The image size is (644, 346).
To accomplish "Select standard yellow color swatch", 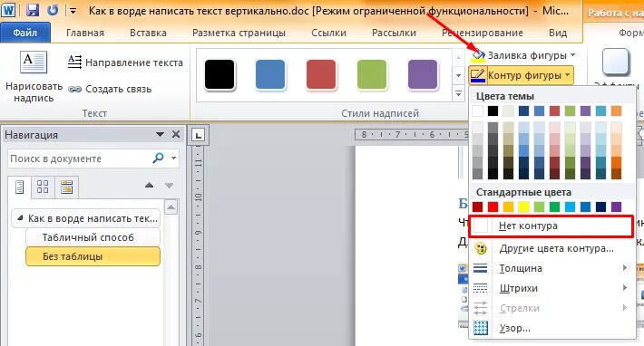I will click(523, 207).
